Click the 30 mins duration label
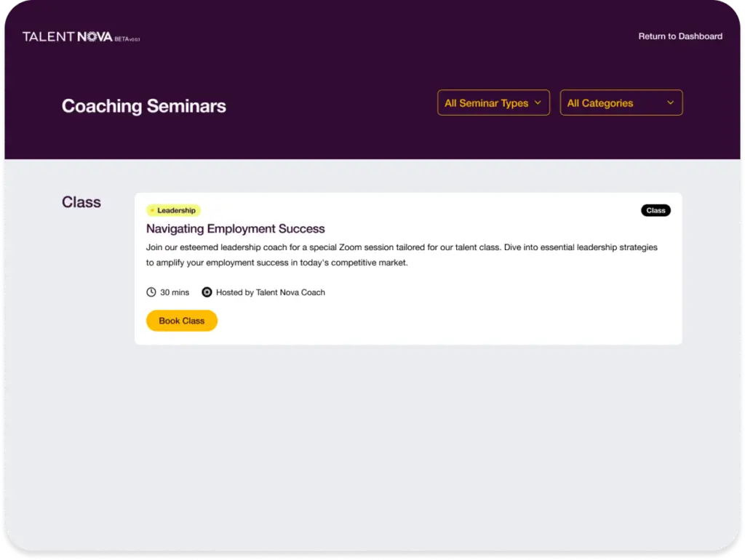 pyautogui.click(x=175, y=292)
